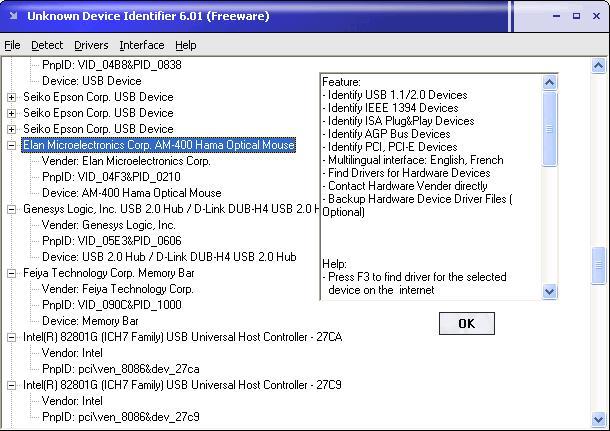Expand the first Seiko Epson Corp. USB Device

[12, 97]
